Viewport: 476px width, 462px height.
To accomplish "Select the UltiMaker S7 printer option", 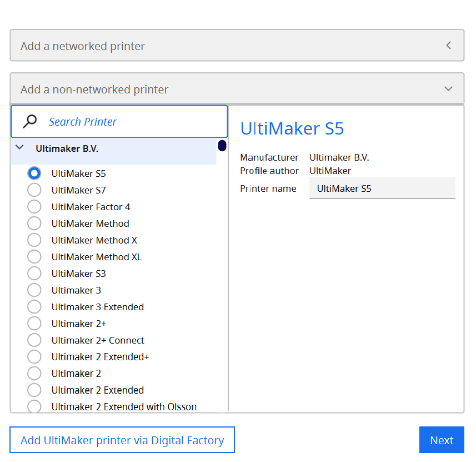I will [x=34, y=190].
